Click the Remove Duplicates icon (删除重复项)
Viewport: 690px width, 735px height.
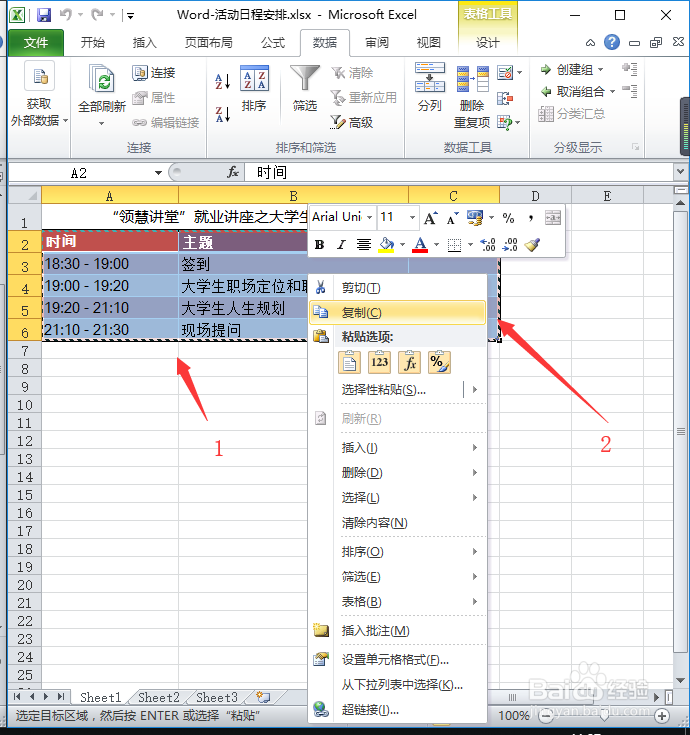[x=473, y=79]
